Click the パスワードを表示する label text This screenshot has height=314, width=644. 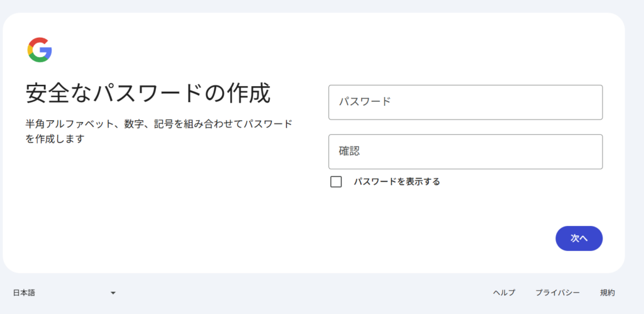(x=397, y=182)
